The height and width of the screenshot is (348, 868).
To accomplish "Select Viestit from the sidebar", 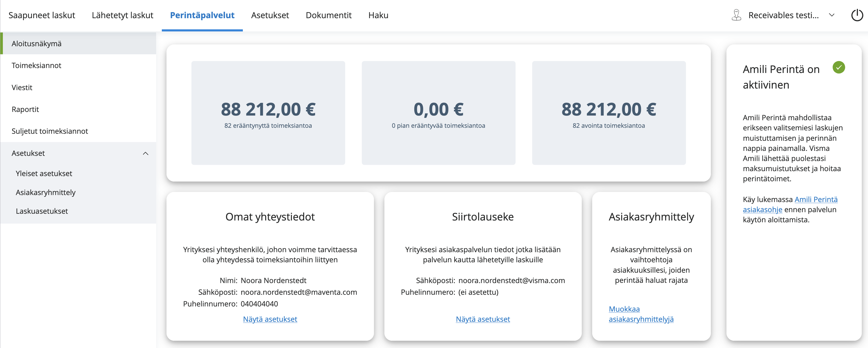I will tap(22, 88).
